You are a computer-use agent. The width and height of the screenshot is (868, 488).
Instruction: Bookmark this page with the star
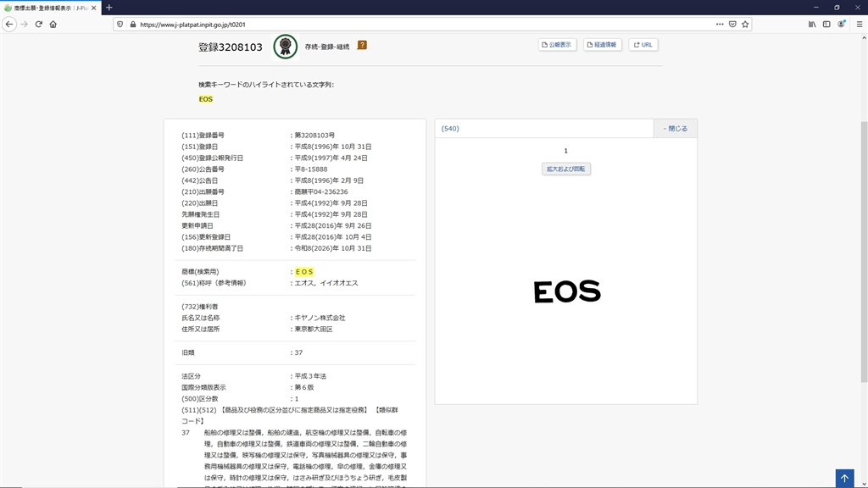745,25
